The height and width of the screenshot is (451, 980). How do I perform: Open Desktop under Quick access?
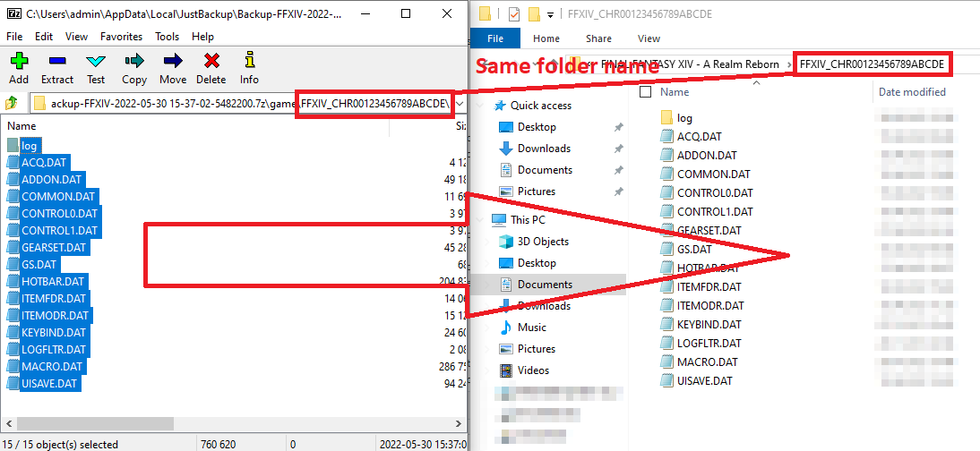click(x=528, y=127)
